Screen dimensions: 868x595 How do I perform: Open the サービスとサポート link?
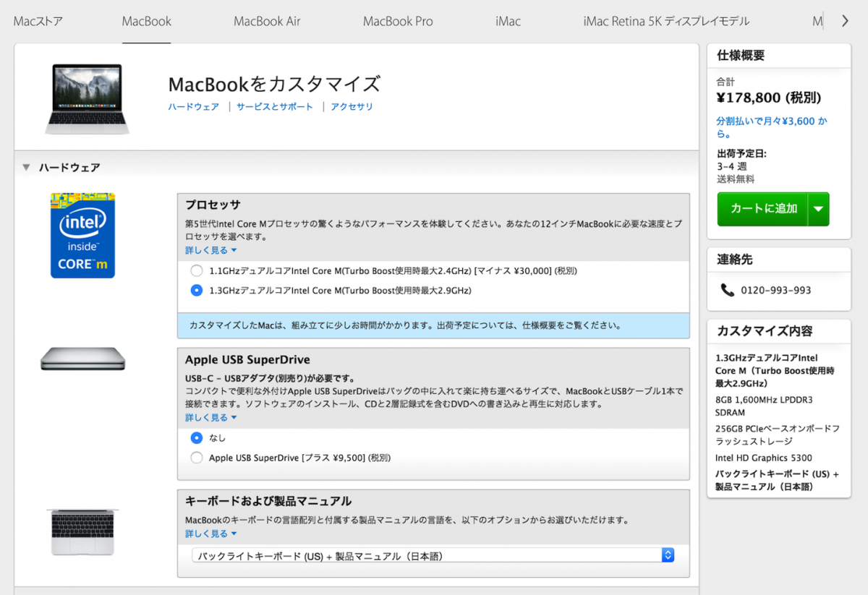274,106
